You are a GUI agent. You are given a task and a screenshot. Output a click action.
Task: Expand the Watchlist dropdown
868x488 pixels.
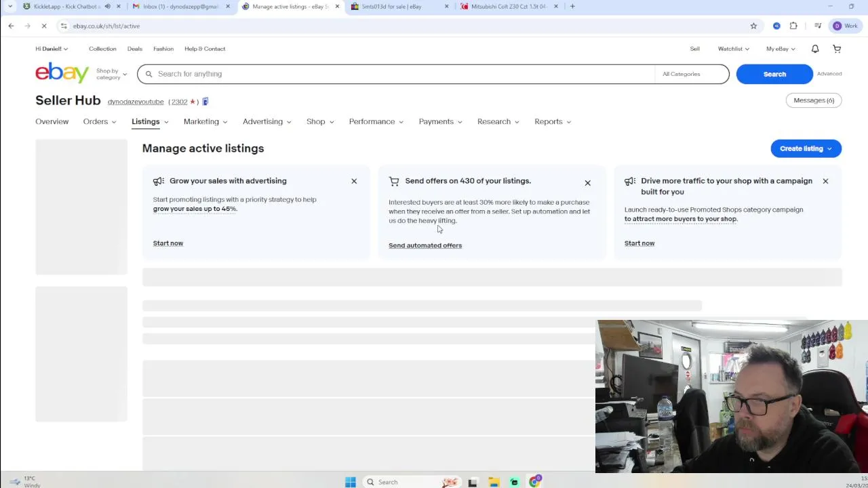734,49
